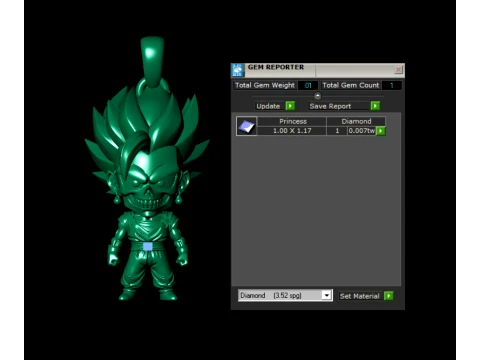Image resolution: width=480 pixels, height=360 pixels.
Task: Click the Update button label
Action: [x=268, y=106]
